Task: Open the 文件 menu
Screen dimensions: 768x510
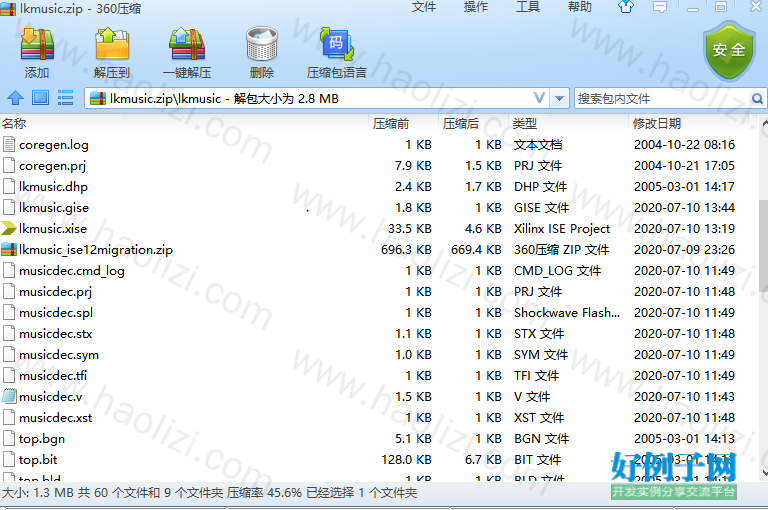Action: 424,7
